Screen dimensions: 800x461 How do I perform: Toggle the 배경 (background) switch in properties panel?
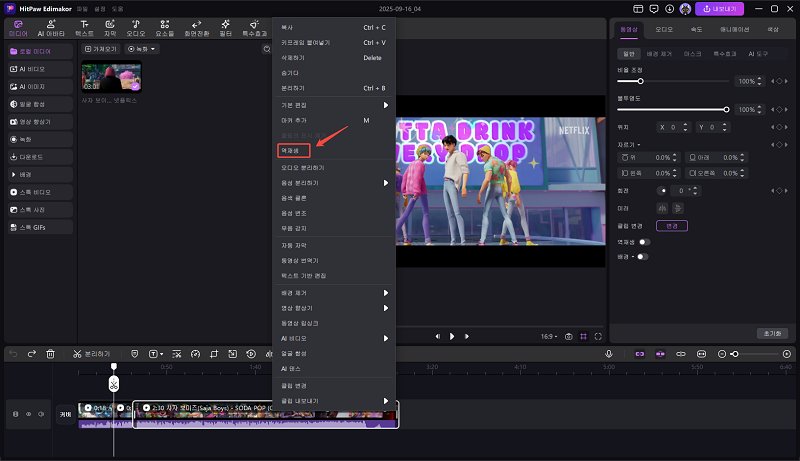tap(642, 257)
